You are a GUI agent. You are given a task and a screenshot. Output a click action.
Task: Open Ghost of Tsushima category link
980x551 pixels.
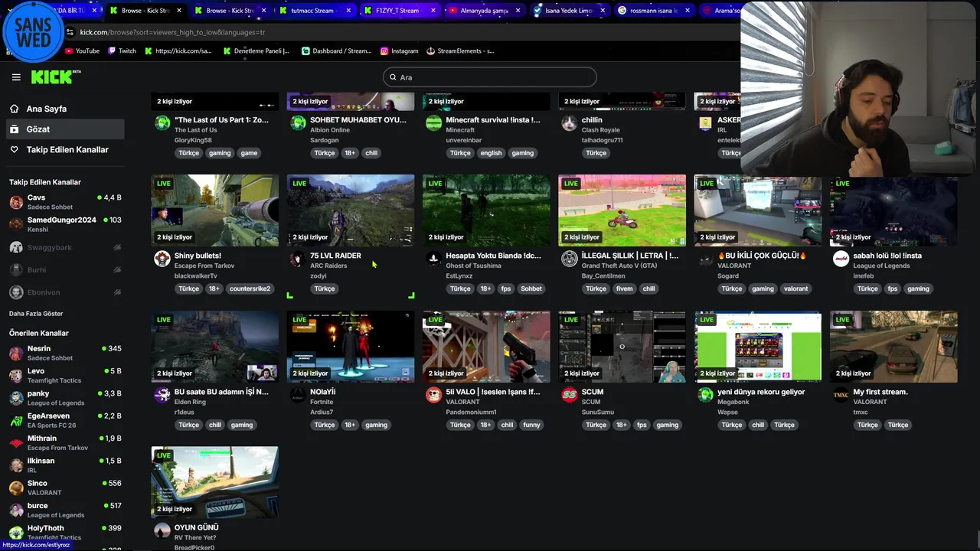473,266
